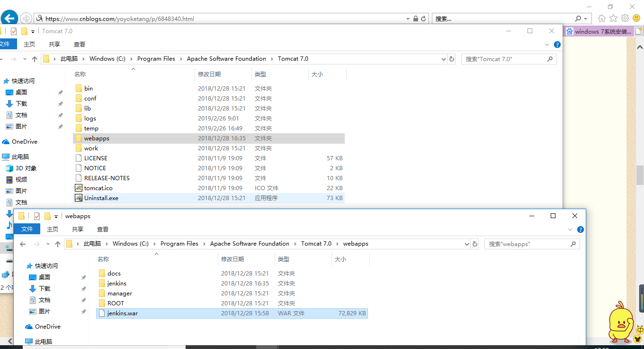Select jenkins.war file icon
644x349 pixels.
[x=102, y=313]
